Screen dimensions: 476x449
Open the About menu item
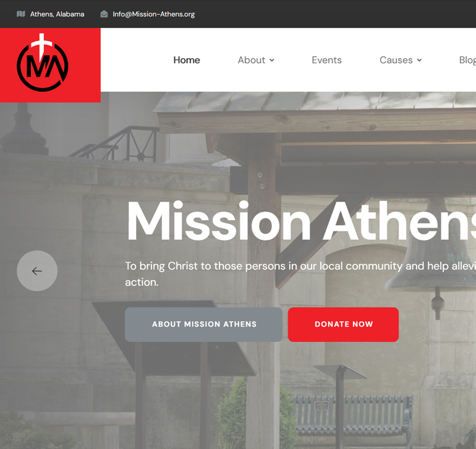[x=252, y=60]
